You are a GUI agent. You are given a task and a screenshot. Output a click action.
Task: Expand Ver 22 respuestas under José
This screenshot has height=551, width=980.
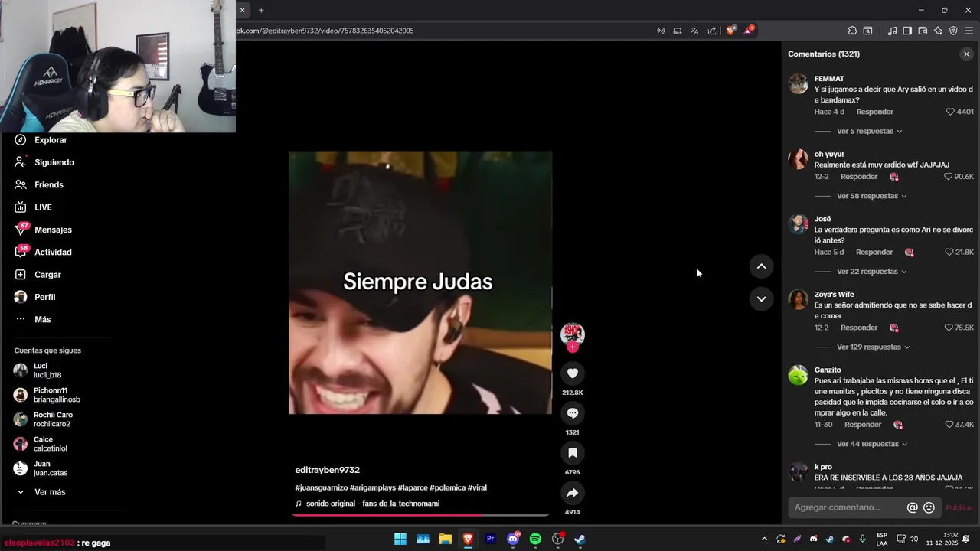coord(871,272)
